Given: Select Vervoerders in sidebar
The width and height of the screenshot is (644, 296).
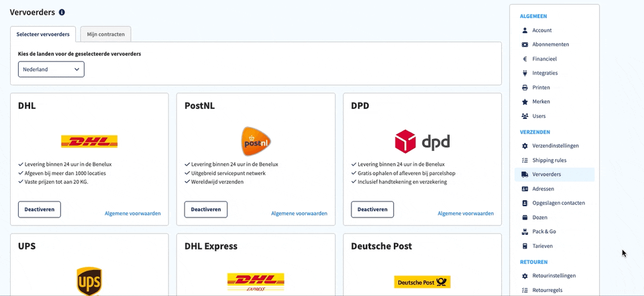Looking at the screenshot, I should tap(555, 175).
